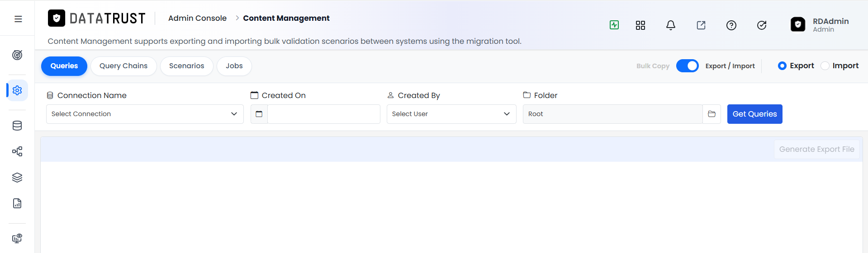
Task: Open notifications bell
Action: [x=671, y=25]
